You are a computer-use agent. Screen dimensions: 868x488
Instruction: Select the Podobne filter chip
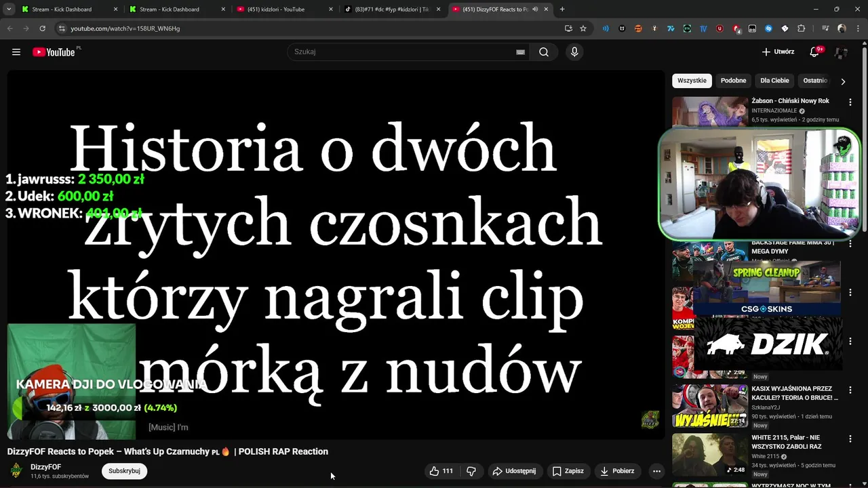(x=733, y=81)
